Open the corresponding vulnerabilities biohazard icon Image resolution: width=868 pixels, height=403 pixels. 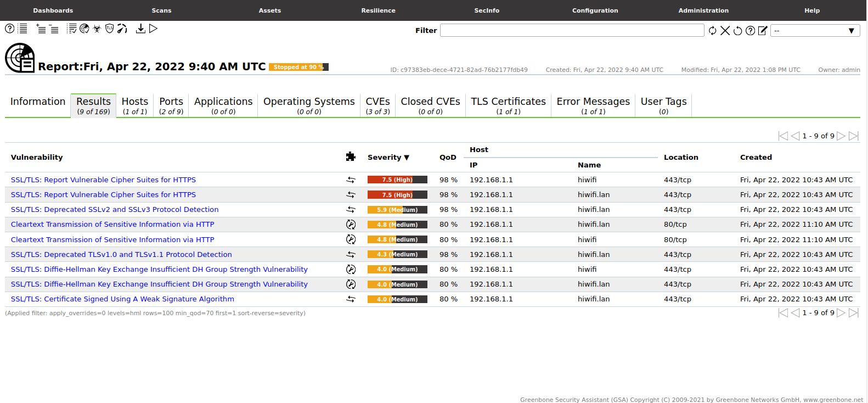tap(97, 29)
